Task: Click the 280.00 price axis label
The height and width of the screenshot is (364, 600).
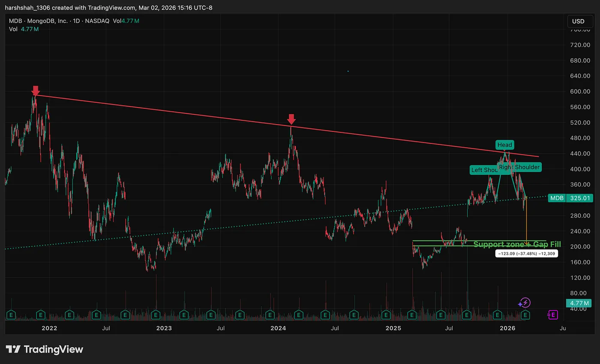Action: click(x=581, y=215)
